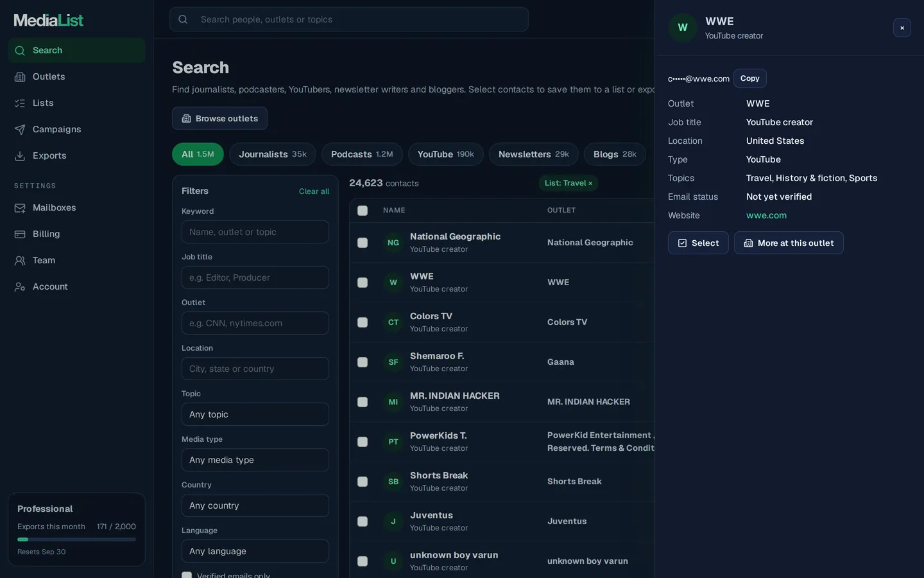
Task: Open Lists in the sidebar
Action: pos(76,103)
